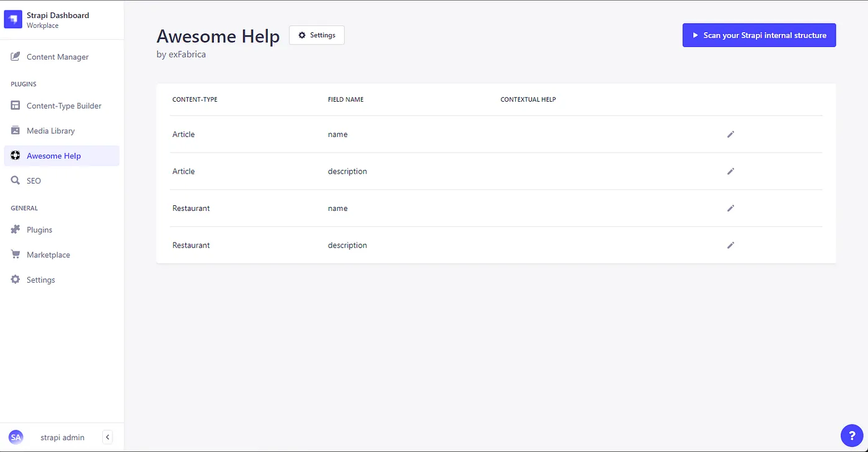This screenshot has height=452, width=868.
Task: Select Article cell in the description row
Action: point(184,171)
